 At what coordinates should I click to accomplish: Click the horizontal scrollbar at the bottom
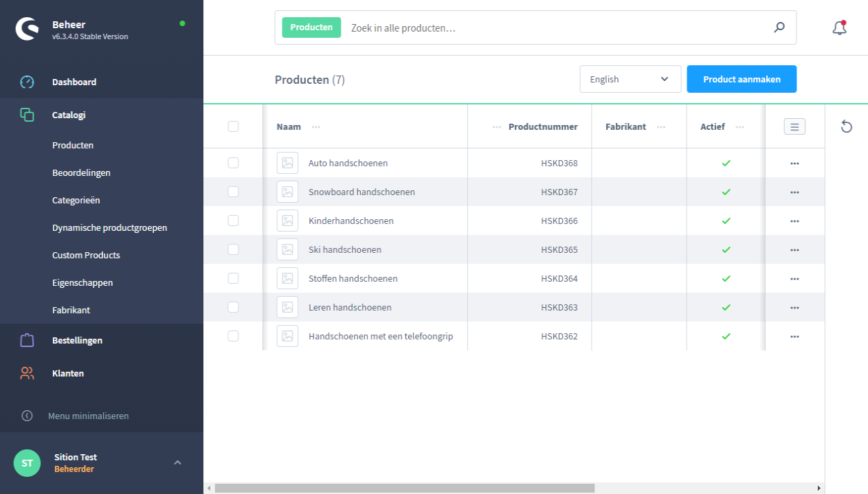click(404, 488)
